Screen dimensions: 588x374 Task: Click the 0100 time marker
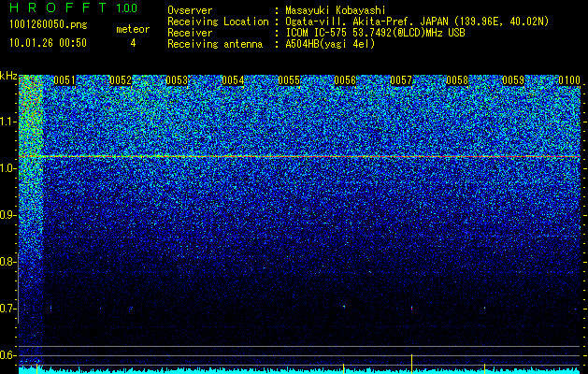pos(569,80)
